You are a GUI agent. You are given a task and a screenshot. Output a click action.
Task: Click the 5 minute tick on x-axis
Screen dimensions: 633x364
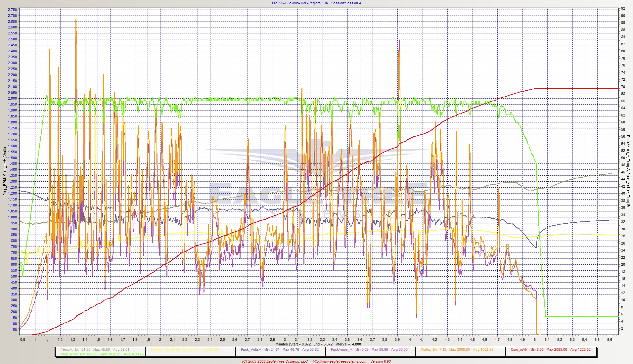535,340
